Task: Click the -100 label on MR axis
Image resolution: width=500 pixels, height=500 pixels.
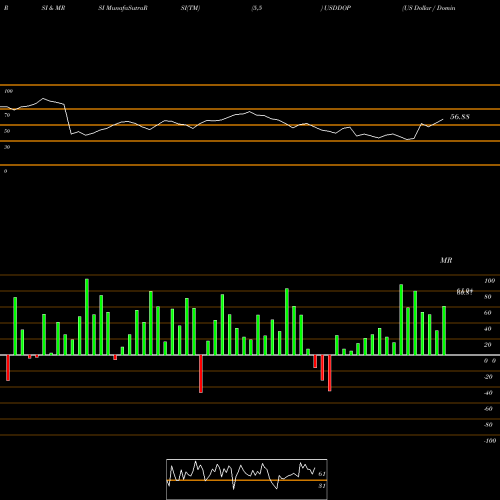Action: pos(490,441)
